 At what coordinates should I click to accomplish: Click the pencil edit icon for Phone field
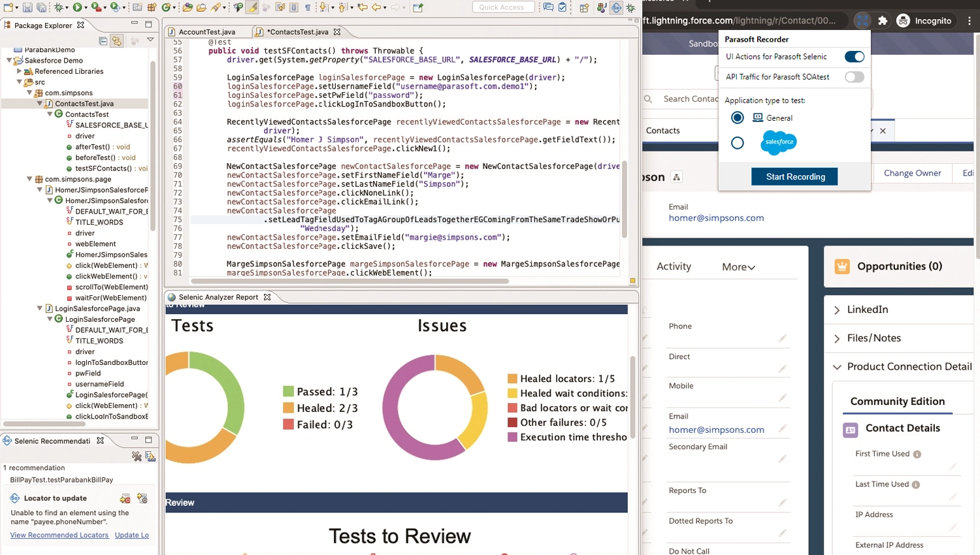pos(783,338)
